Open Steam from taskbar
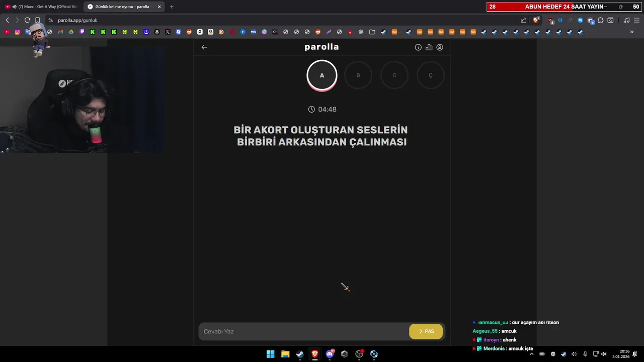Viewport: 644px width, 362px height. click(300, 354)
